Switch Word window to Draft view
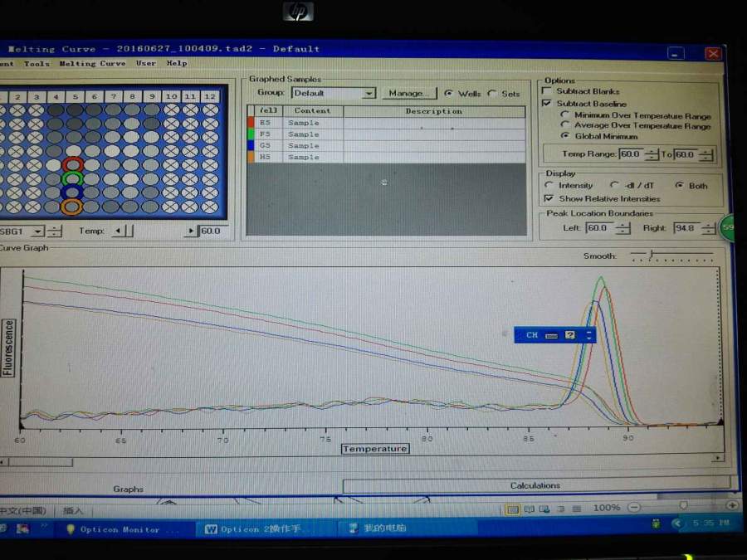This screenshot has width=747, height=560. 577,509
